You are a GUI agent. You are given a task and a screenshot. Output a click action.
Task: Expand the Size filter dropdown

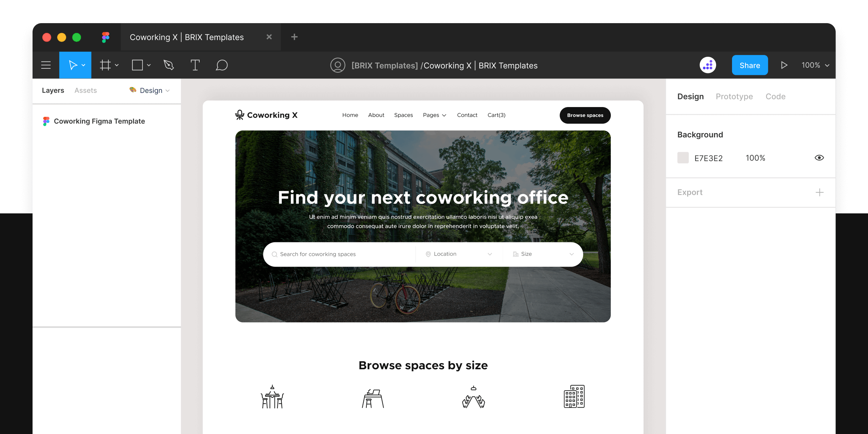pos(571,254)
